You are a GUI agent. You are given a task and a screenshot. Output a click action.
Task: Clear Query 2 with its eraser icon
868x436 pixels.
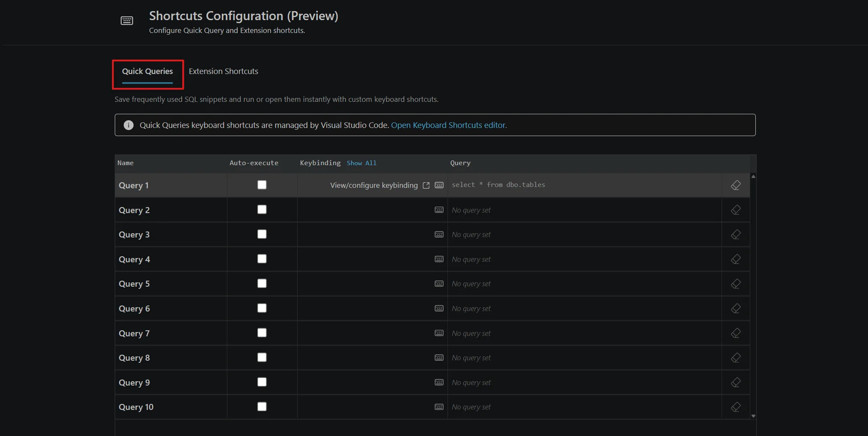736,210
